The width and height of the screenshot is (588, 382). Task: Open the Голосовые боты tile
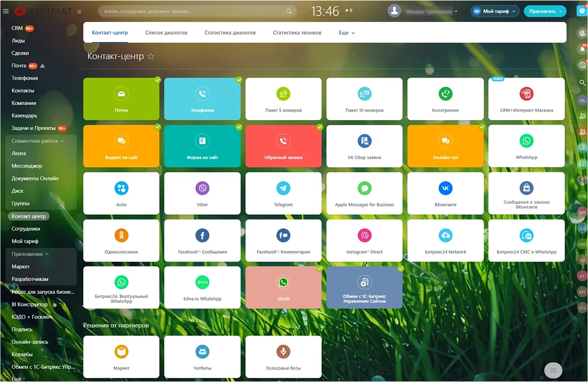click(283, 357)
